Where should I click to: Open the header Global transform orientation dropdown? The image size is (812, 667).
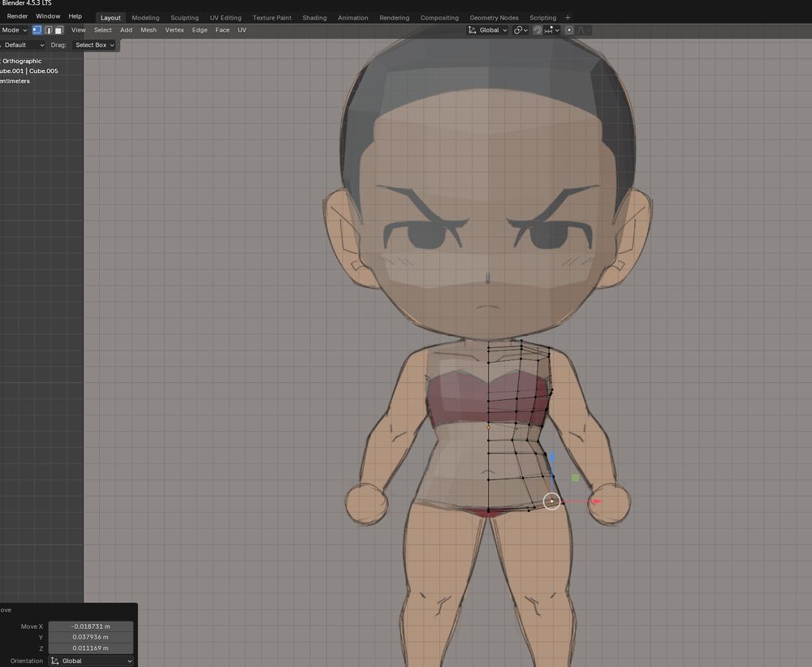pyautogui.click(x=488, y=30)
